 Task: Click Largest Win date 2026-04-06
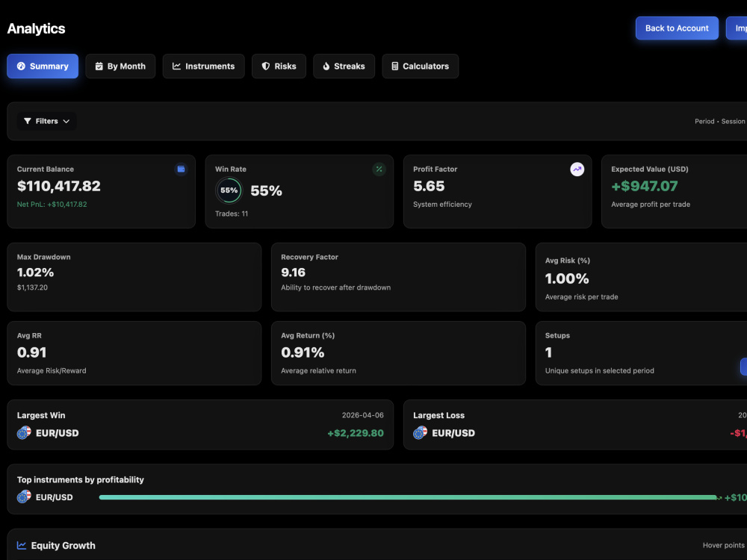[x=362, y=415]
